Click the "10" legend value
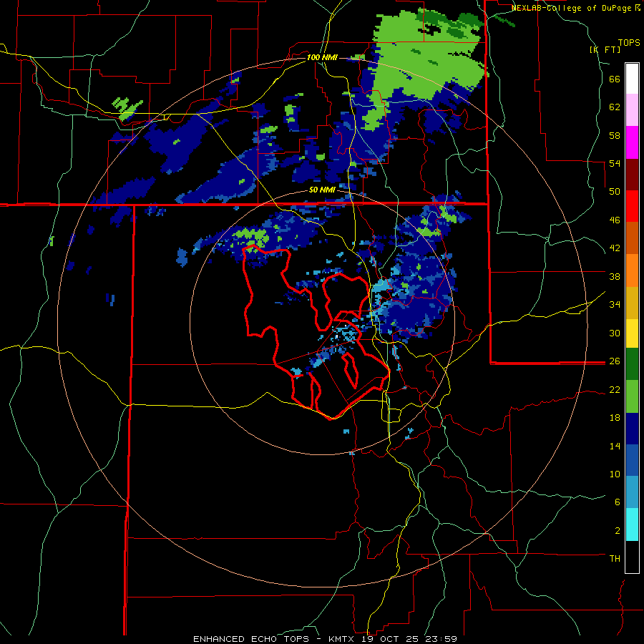644x644 pixels. point(615,474)
